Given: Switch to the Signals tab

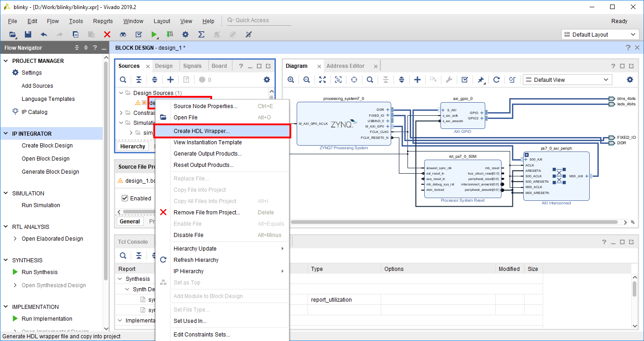Looking at the screenshot, I should 192,66.
